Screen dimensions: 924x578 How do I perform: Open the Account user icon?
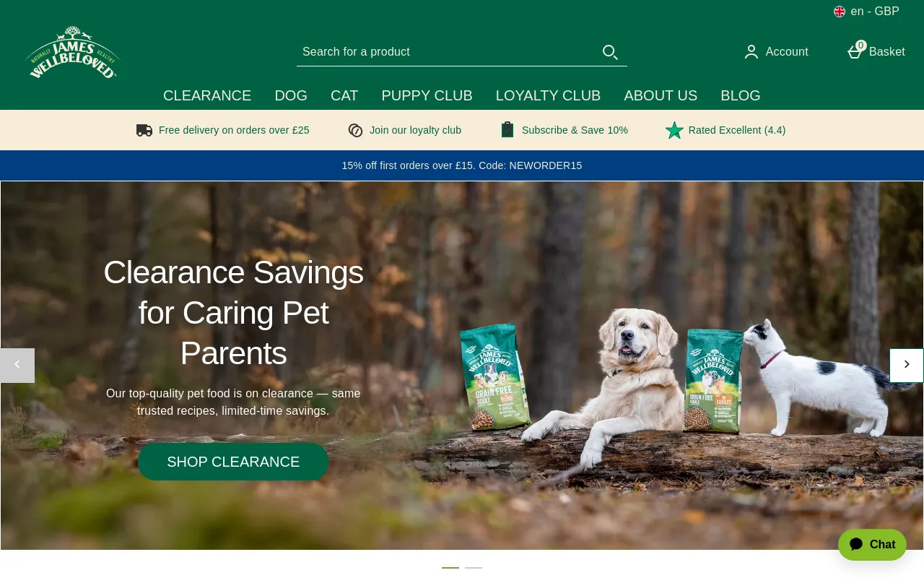pyautogui.click(x=751, y=52)
